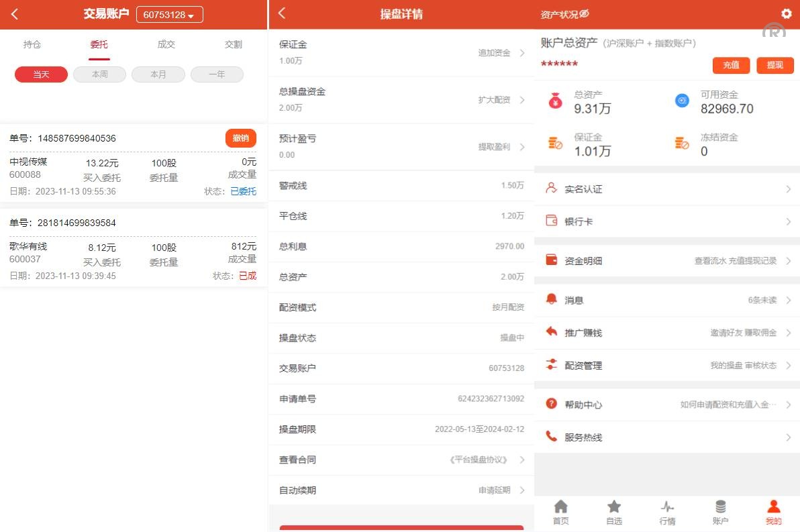
Task: Click the 充值 button
Action: pos(731,65)
